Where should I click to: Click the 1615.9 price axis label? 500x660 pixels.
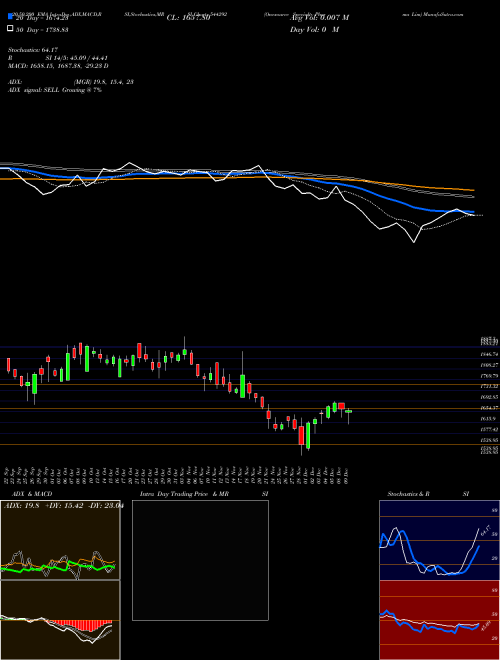[x=489, y=419]
